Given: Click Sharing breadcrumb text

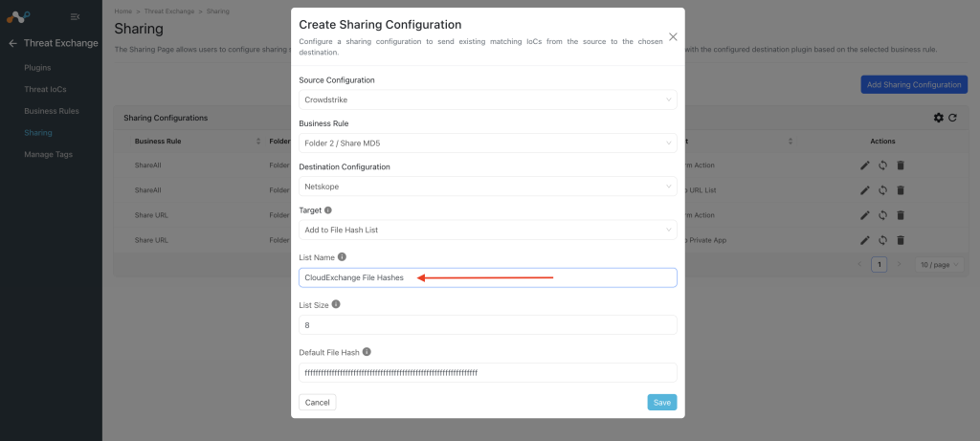Looking at the screenshot, I should point(217,11).
